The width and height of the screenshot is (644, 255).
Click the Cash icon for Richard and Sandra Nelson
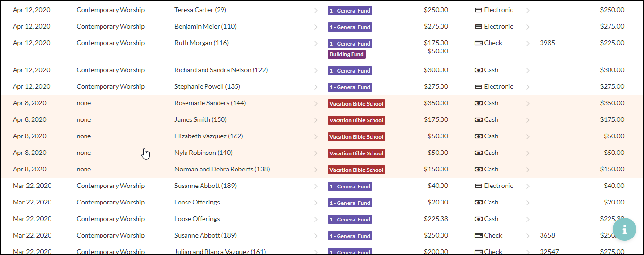point(478,70)
